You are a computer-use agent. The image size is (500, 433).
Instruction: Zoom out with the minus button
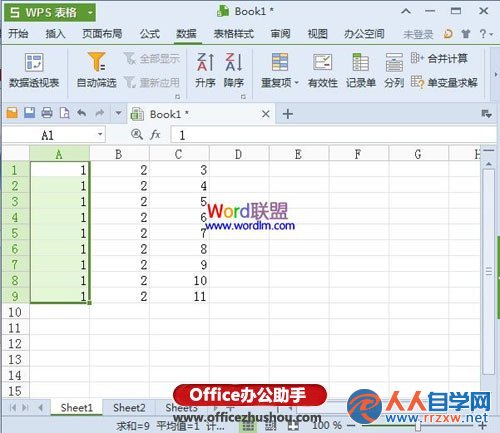pos(350,426)
